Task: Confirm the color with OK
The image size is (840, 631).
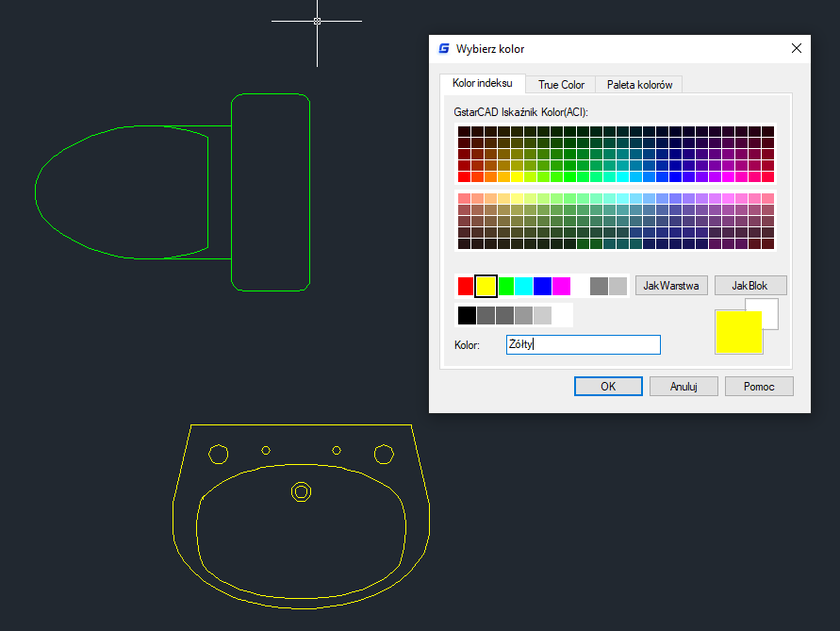Action: coord(608,387)
